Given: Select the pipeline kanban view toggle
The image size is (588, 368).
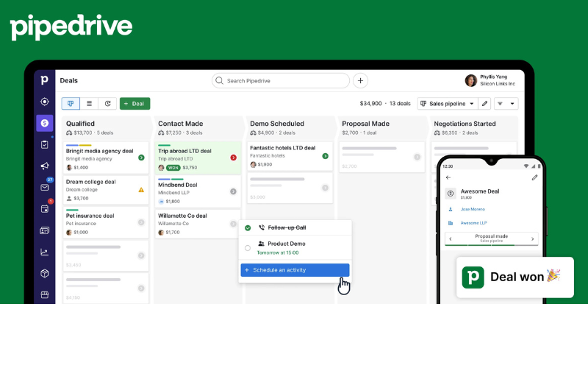Looking at the screenshot, I should click(x=71, y=104).
